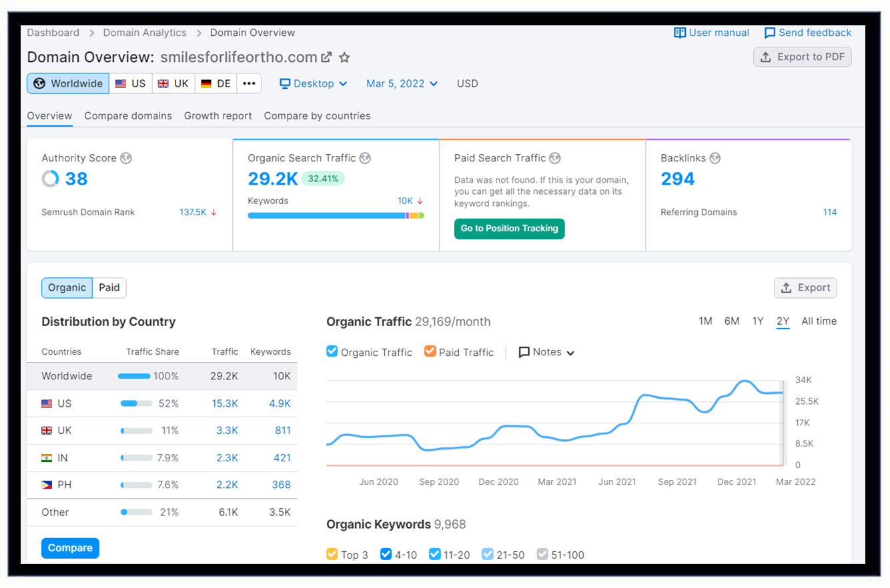Click the blue Compare button
This screenshot has height=588, width=890.
pyautogui.click(x=70, y=548)
